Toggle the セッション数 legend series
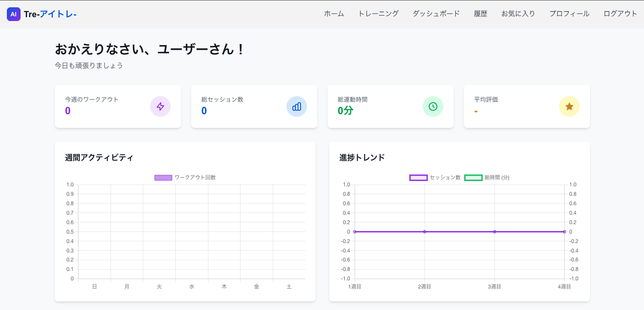 [435, 177]
